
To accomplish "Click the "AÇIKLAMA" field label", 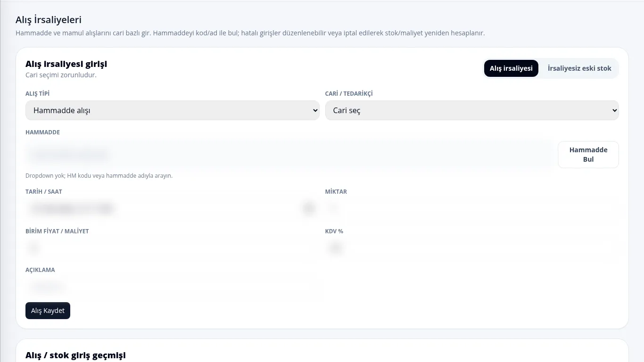I will (x=40, y=270).
